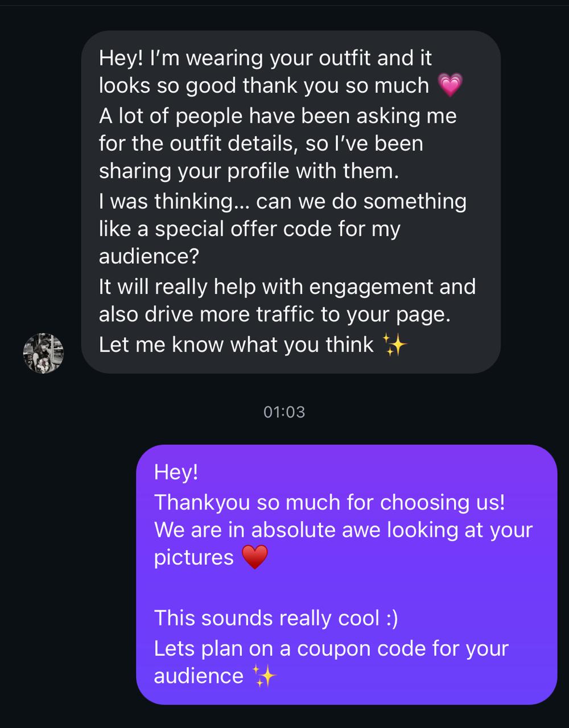Screen dimensions: 569x728
Task: Click the "This sounds really cool :)" line
Action: (x=276, y=618)
